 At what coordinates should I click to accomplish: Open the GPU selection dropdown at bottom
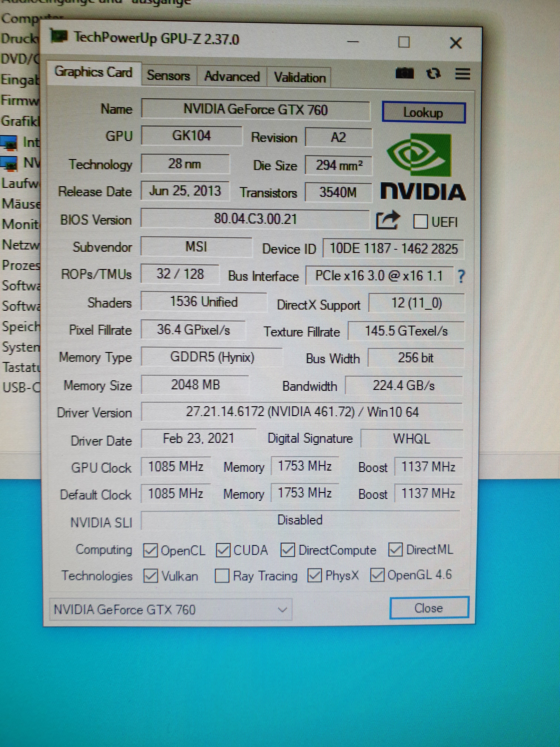pyautogui.click(x=171, y=610)
